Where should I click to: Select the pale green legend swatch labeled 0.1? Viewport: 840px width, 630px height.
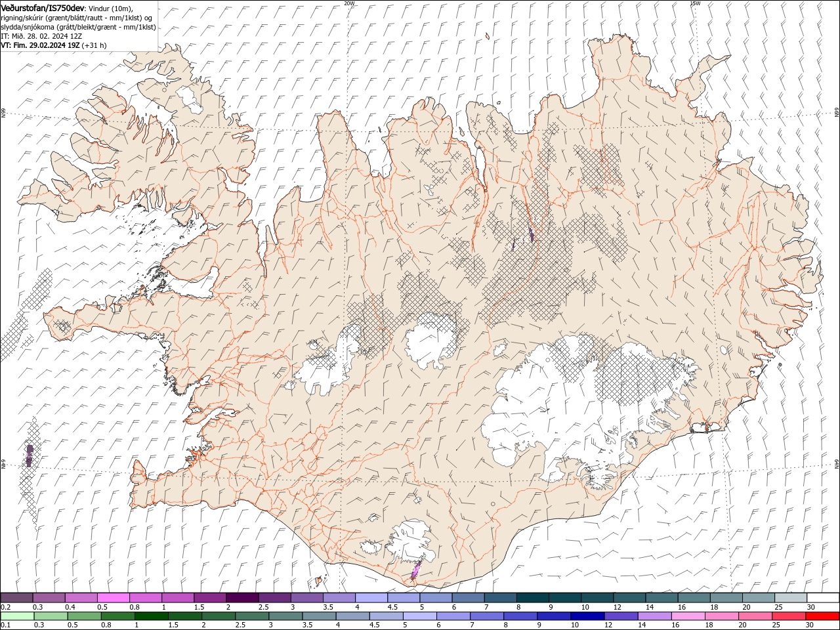pyautogui.click(x=17, y=616)
